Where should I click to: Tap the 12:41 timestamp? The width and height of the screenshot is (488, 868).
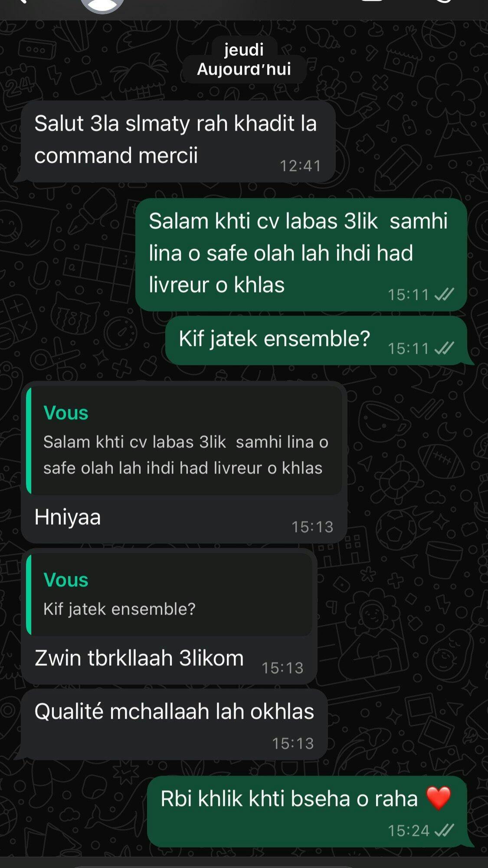pos(301,166)
